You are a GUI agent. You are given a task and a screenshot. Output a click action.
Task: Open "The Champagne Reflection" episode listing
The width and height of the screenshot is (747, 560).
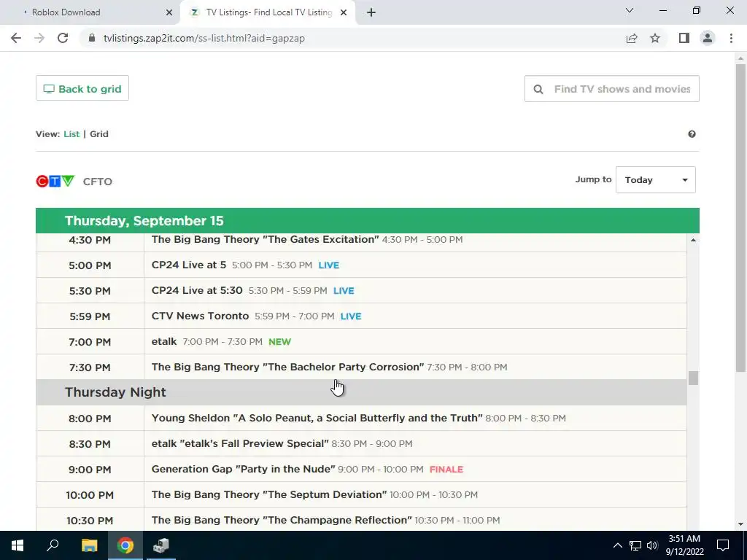282,520
